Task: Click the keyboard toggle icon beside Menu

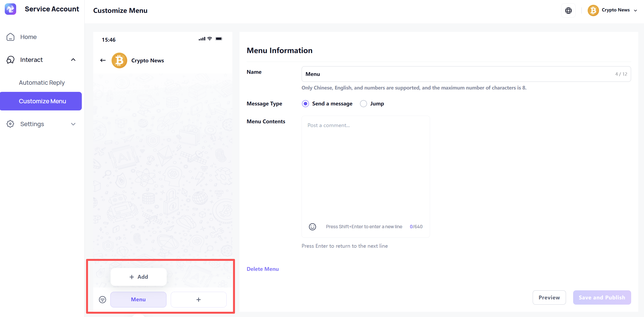Action: [x=102, y=299]
